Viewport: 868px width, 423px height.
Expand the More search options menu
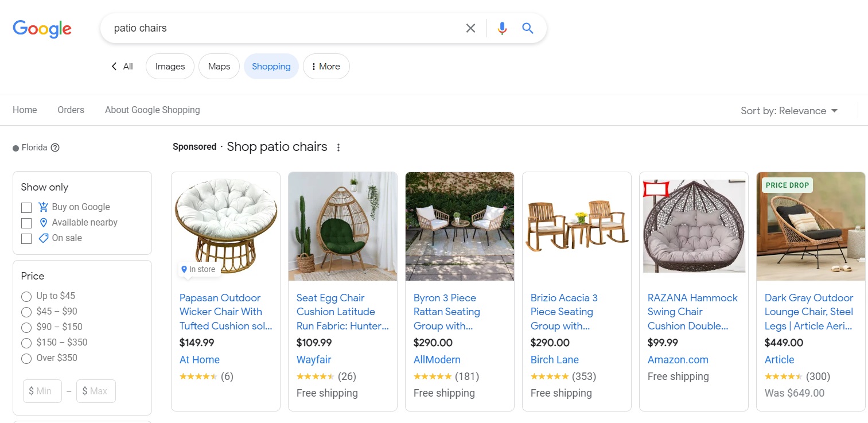click(326, 67)
